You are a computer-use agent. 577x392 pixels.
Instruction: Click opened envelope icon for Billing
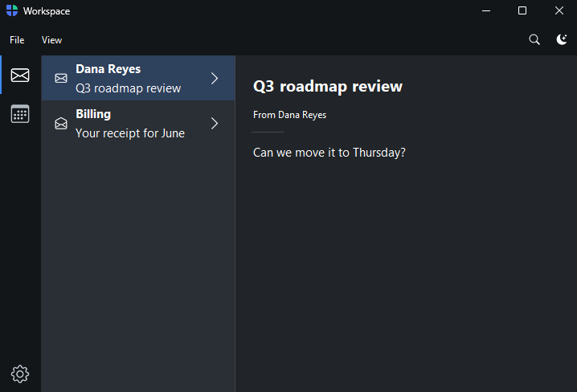(x=61, y=123)
